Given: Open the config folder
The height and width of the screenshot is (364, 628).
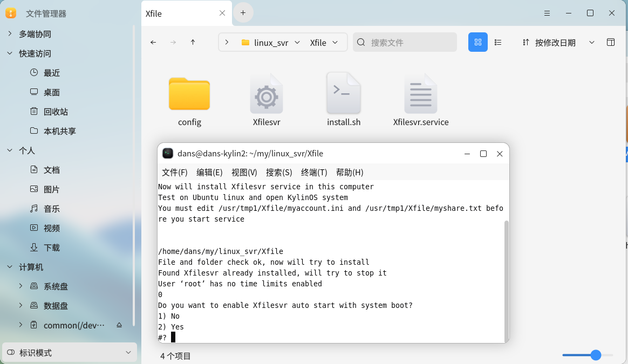Looking at the screenshot, I should tap(189, 100).
